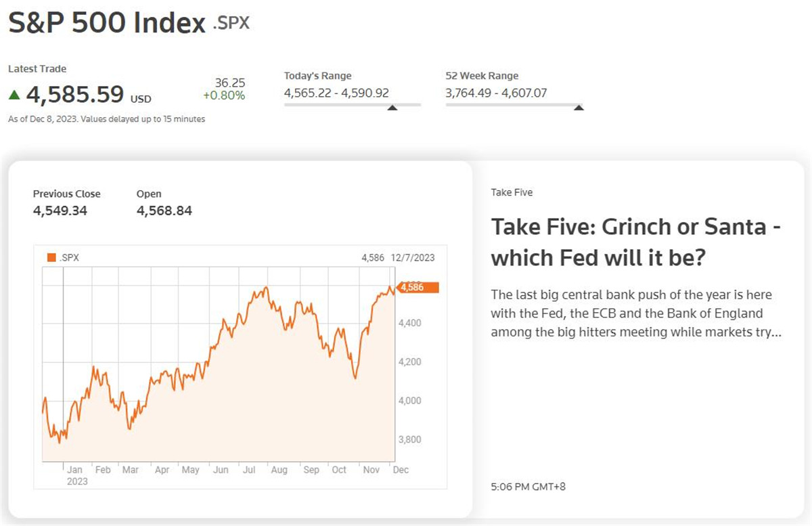The width and height of the screenshot is (812, 526).
Task: Click the Open value 4,568.84
Action: [164, 211]
